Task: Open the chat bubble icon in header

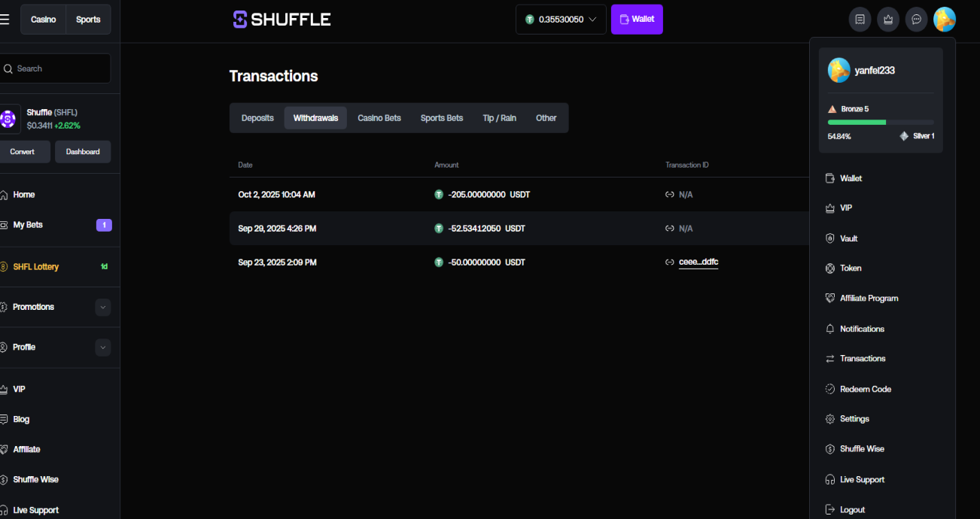Action: pyautogui.click(x=916, y=20)
